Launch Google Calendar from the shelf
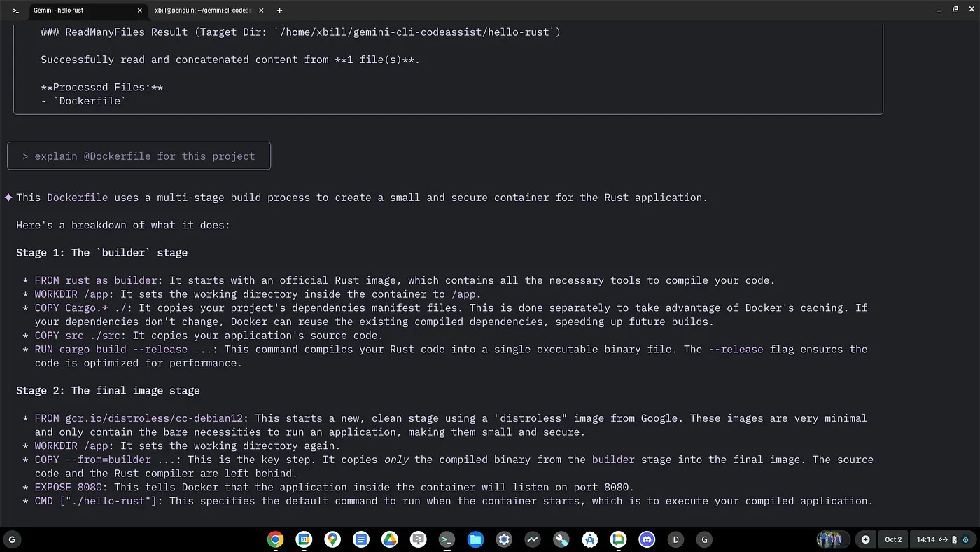 [x=303, y=539]
